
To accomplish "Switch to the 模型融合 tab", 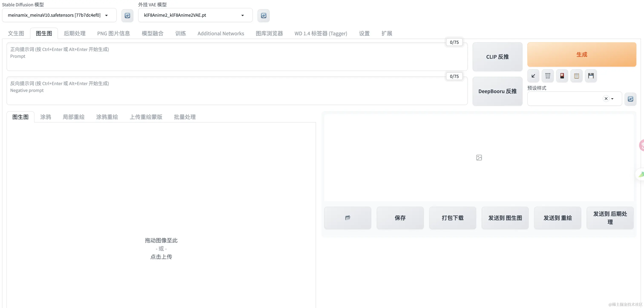I will tap(152, 33).
